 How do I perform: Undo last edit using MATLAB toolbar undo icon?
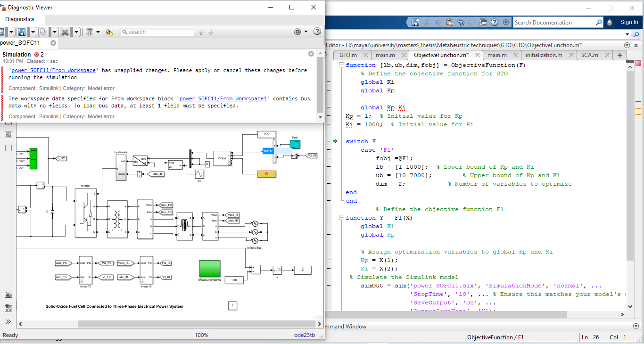461,22
